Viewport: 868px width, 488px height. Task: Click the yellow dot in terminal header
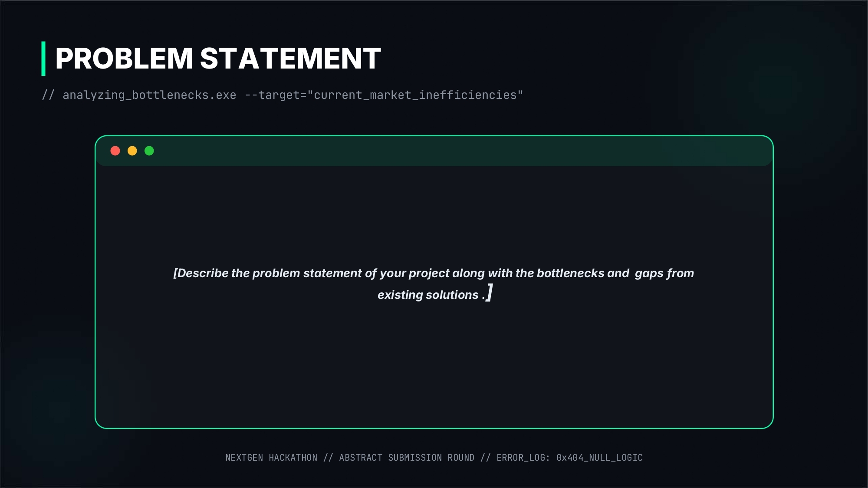(132, 151)
